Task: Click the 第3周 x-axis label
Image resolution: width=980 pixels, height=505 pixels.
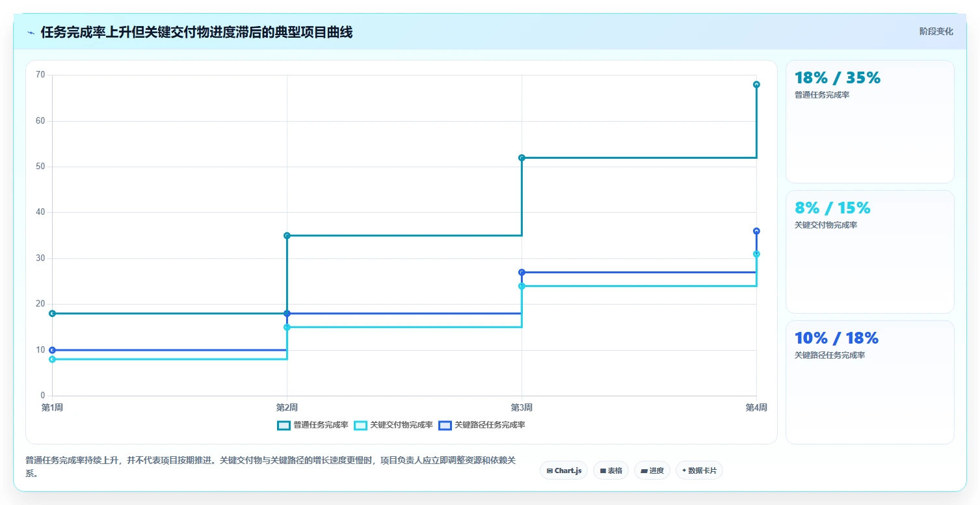Action: click(x=522, y=408)
